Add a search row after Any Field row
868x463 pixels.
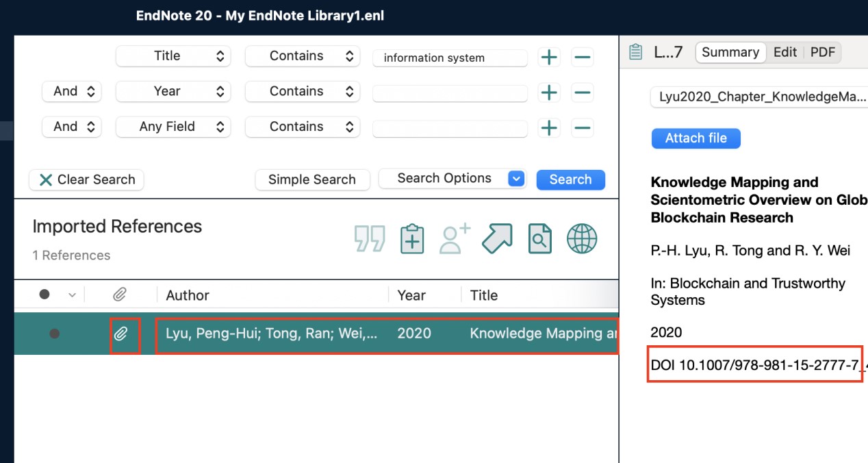(549, 127)
